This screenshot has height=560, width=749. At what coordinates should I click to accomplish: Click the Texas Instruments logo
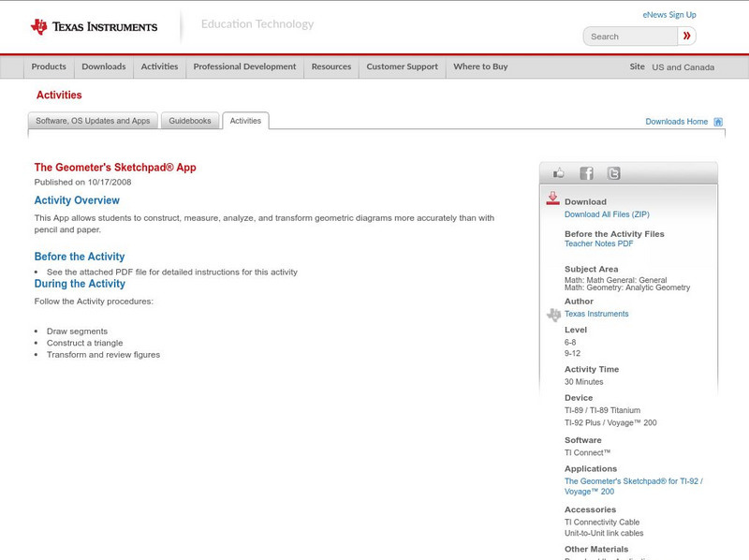[94, 27]
